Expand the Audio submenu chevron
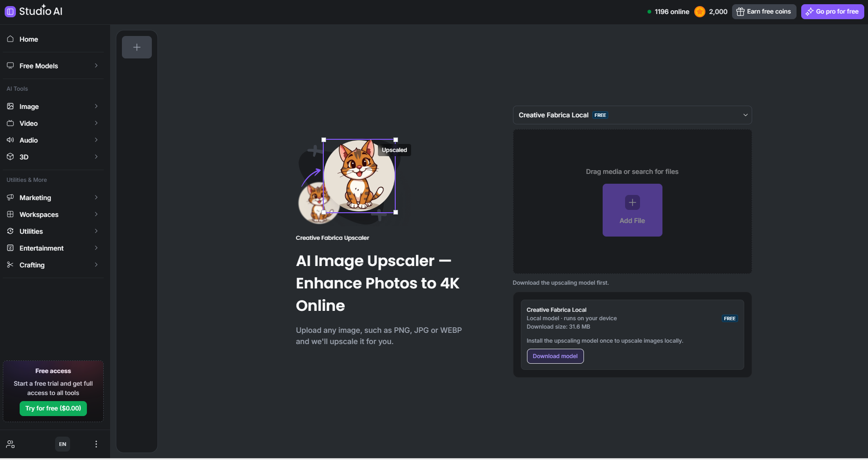 pyautogui.click(x=96, y=140)
